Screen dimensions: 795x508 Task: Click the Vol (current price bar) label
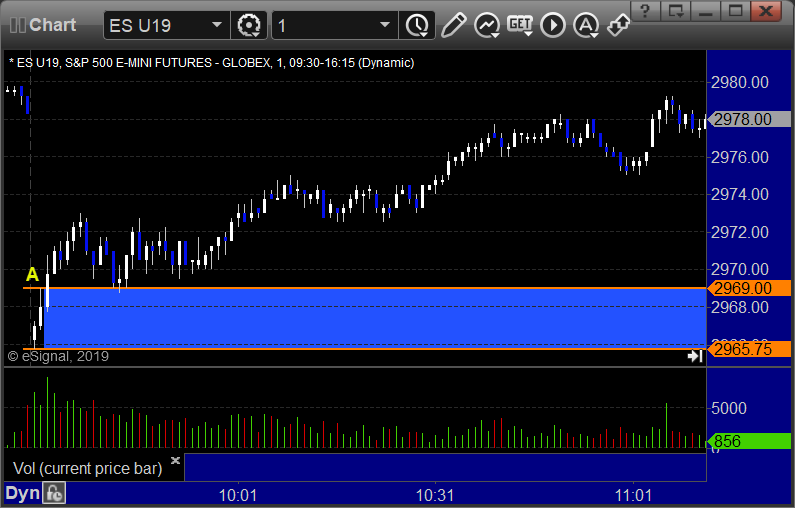tap(87, 468)
